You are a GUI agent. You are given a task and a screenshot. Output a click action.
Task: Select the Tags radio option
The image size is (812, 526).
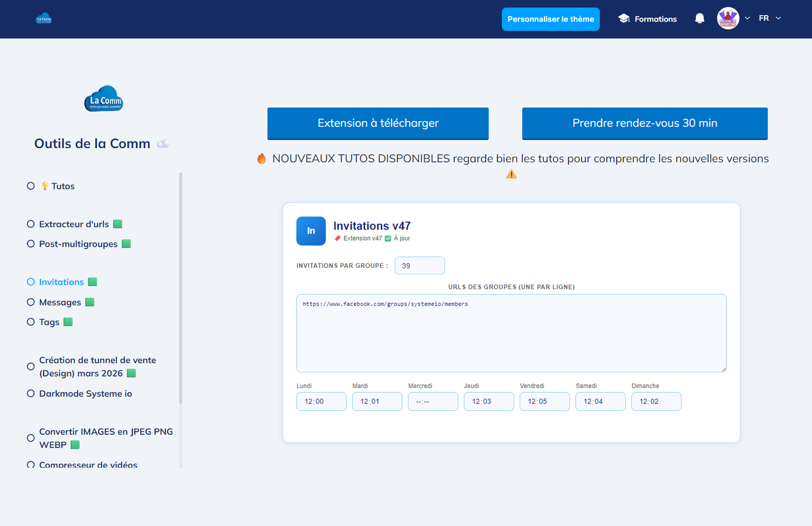(x=31, y=322)
